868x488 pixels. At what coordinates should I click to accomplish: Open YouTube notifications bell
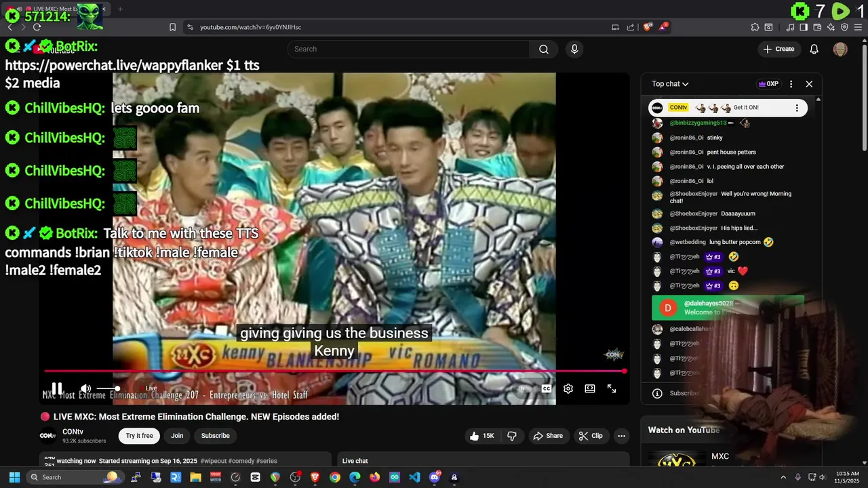click(814, 49)
